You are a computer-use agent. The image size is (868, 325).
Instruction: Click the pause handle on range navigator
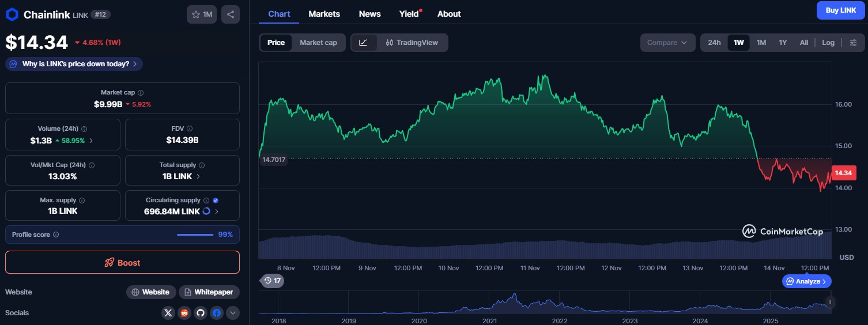830,302
